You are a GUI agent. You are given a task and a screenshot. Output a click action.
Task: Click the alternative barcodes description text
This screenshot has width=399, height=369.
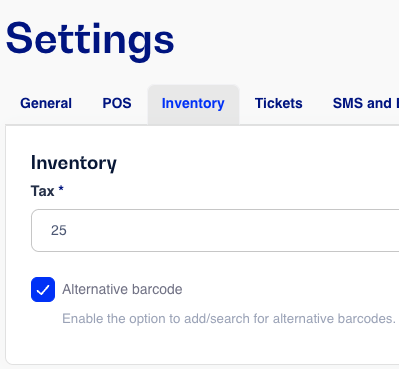click(229, 319)
